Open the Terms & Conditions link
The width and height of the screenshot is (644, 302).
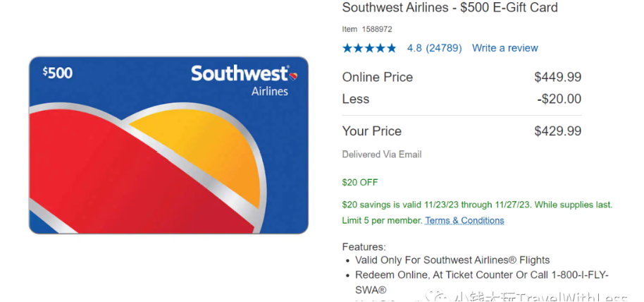(x=464, y=220)
